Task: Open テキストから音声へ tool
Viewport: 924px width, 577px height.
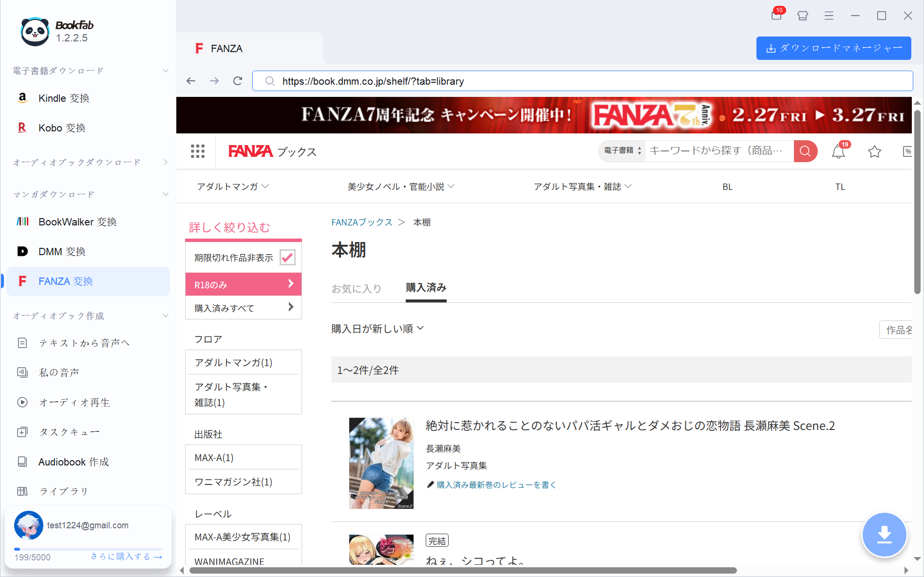Action: pyautogui.click(x=84, y=343)
